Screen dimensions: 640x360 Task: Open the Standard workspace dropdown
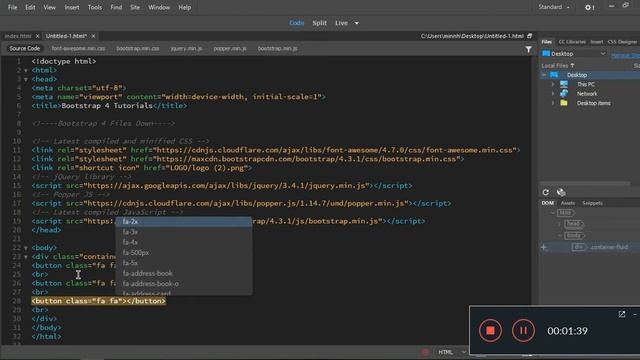coord(554,7)
